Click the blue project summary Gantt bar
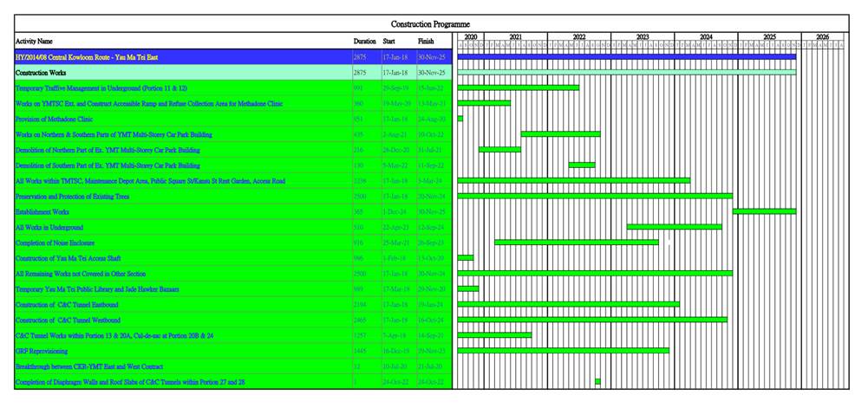 pyautogui.click(x=626, y=57)
